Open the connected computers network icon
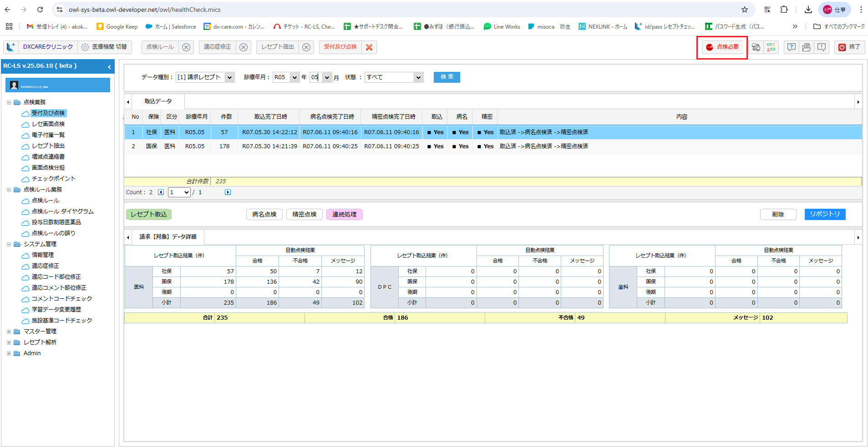Viewport: 868px width, 447px height. coord(756,47)
